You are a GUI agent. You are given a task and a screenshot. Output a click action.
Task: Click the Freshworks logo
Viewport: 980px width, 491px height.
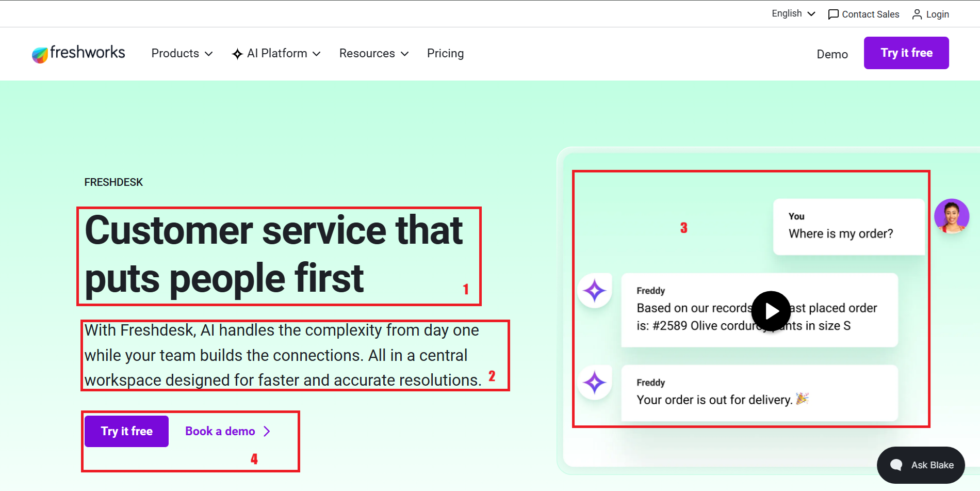(78, 53)
